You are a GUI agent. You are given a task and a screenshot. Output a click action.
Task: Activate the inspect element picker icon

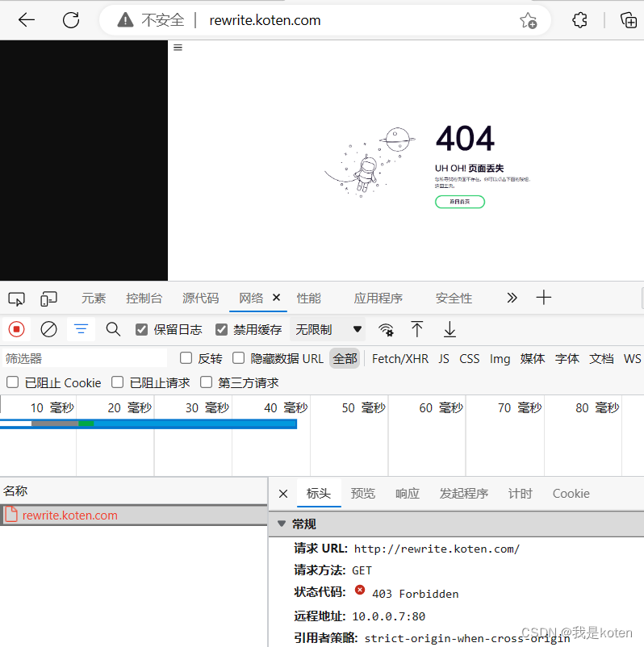[16, 298]
